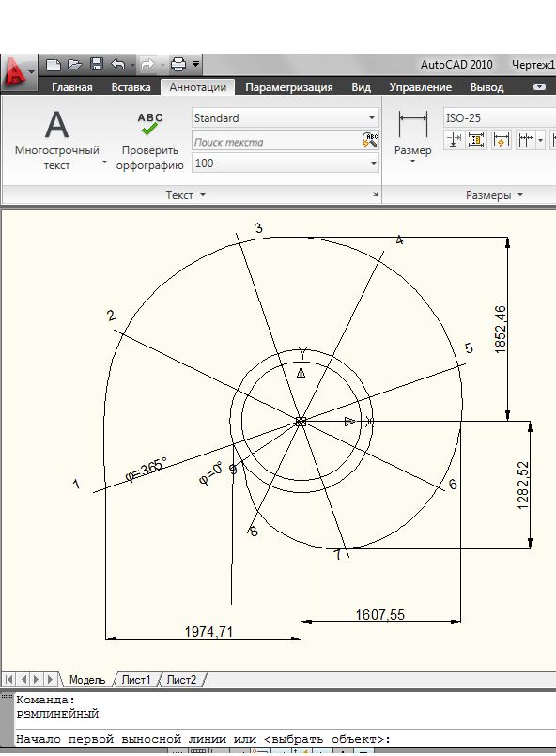Click the 1852,46 dimension text
Viewport: 556px width, 756px height.
pos(501,329)
